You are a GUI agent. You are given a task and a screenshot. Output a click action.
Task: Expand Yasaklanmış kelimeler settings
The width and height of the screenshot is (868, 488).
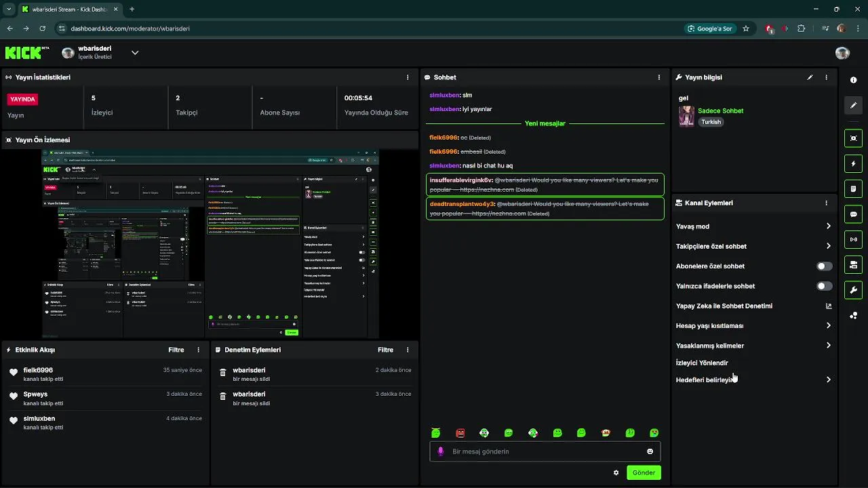[828, 346]
